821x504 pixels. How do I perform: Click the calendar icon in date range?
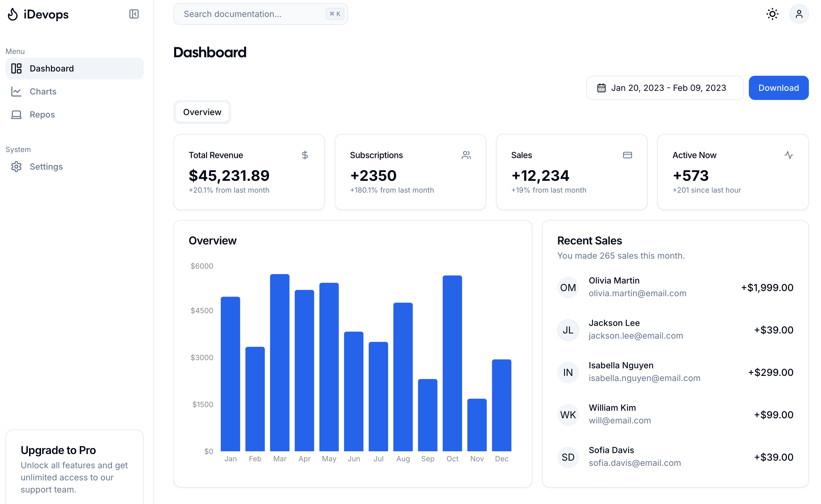(x=601, y=88)
